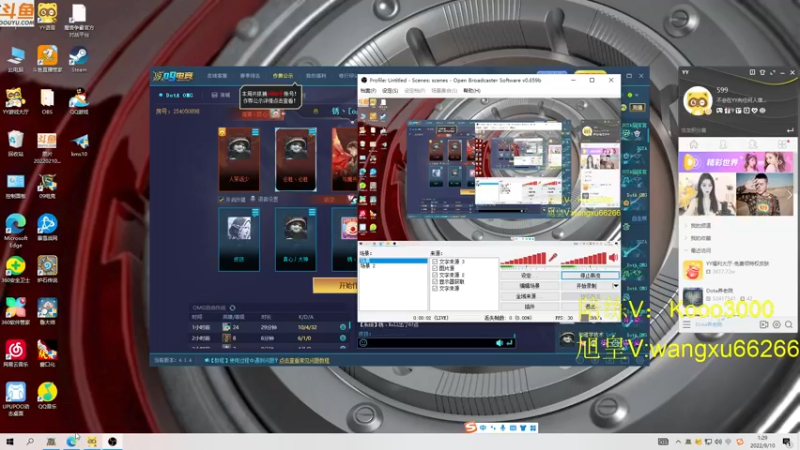Click 全域来源 button in OBS
The width and height of the screenshot is (800, 450).
coord(529,296)
